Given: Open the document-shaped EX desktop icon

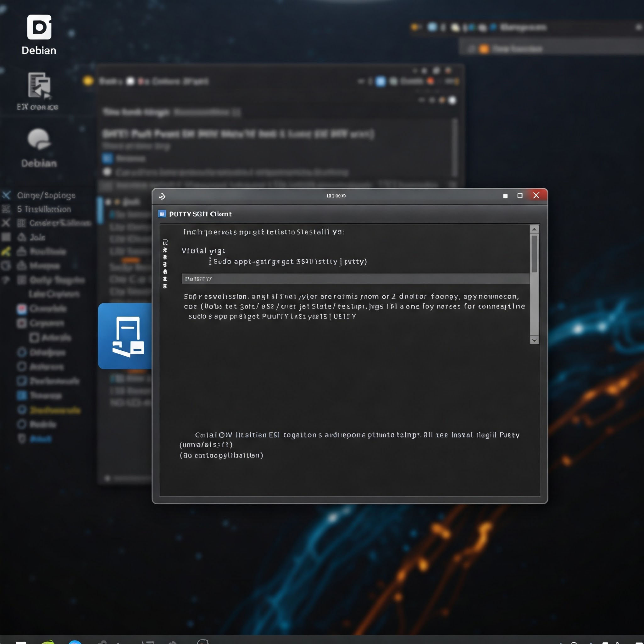Looking at the screenshot, I should coord(39,86).
